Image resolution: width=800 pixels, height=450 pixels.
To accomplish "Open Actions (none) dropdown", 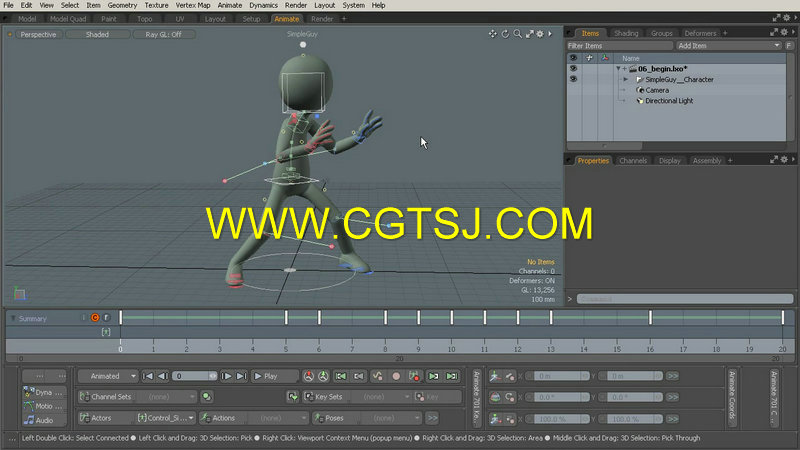I will click(278, 418).
